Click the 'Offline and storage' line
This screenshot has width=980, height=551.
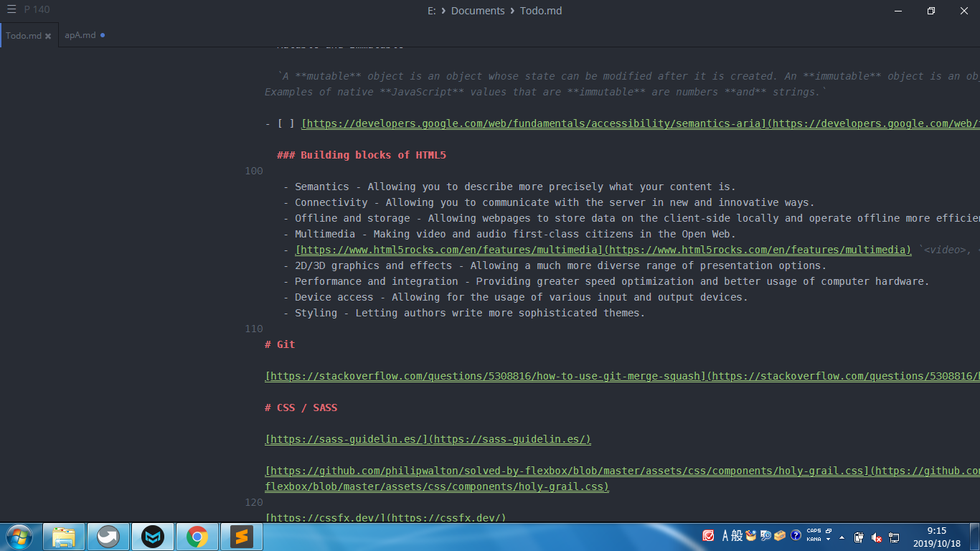point(631,218)
